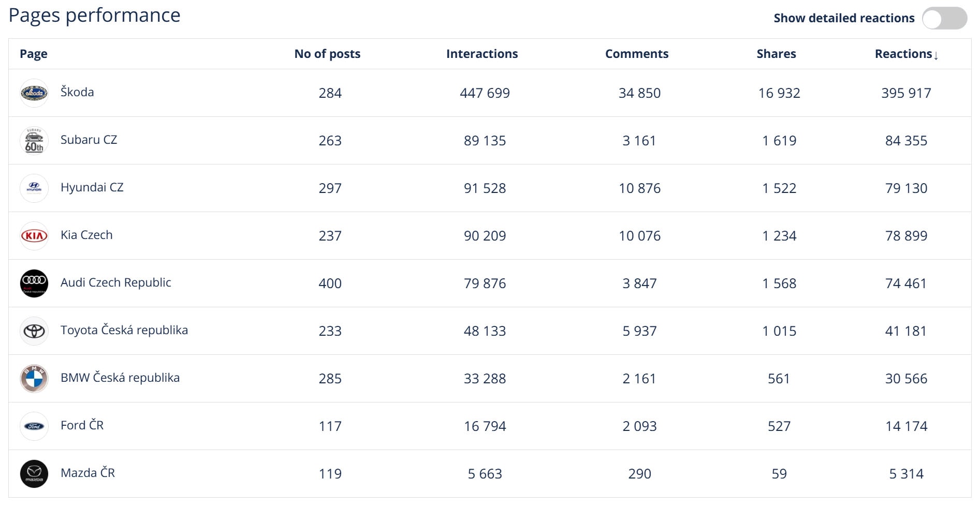This screenshot has width=980, height=508.
Task: Click the Page column header
Action: pyautogui.click(x=34, y=54)
